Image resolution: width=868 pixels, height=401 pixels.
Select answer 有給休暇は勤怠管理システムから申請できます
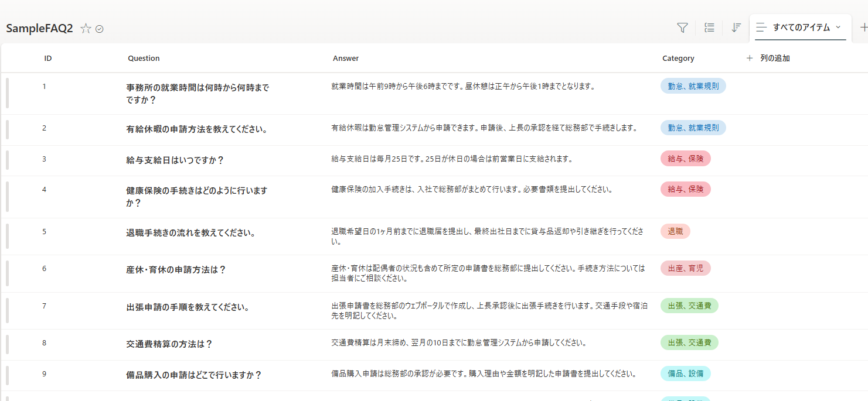405,128
